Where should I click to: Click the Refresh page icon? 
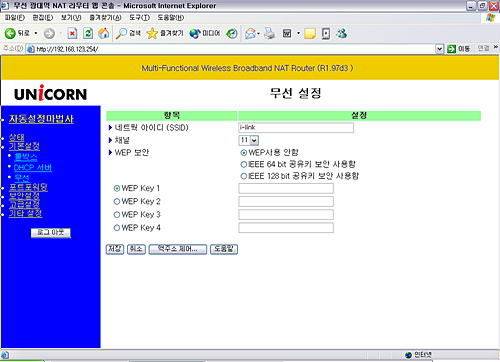point(88,33)
